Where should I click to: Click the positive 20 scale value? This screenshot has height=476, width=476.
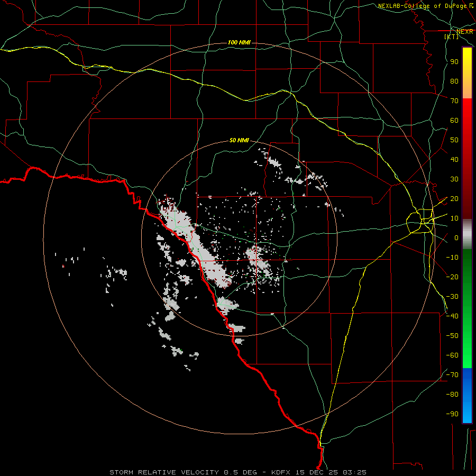pos(454,199)
